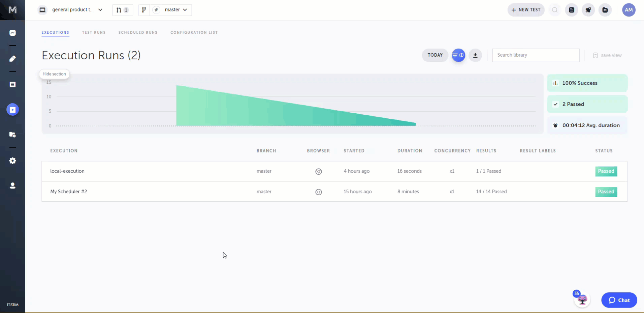Image resolution: width=644 pixels, height=313 pixels.
Task: Click the search magnifier icon in header
Action: [554, 10]
